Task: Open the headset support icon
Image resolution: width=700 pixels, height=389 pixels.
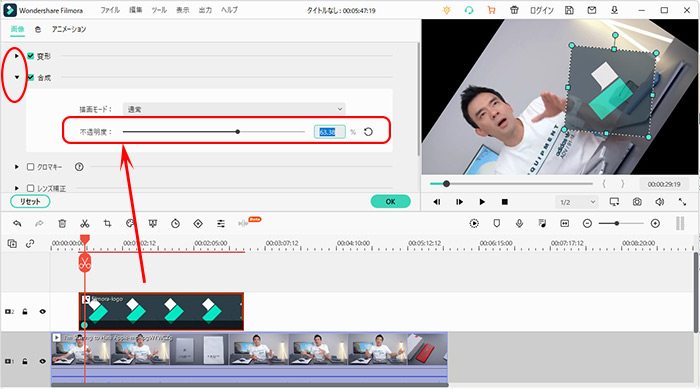Action: pos(469,10)
